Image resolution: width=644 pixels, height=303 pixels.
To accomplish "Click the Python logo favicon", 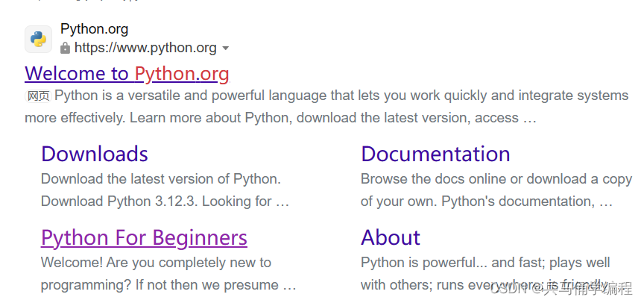I will click(38, 39).
